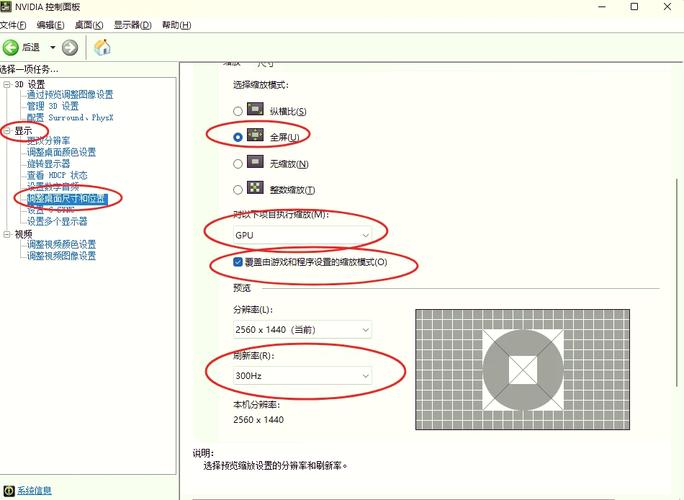Viewport: 684px width, 500px height.
Task: Click the NVIDIA app icon in title bar
Action: (6, 7)
